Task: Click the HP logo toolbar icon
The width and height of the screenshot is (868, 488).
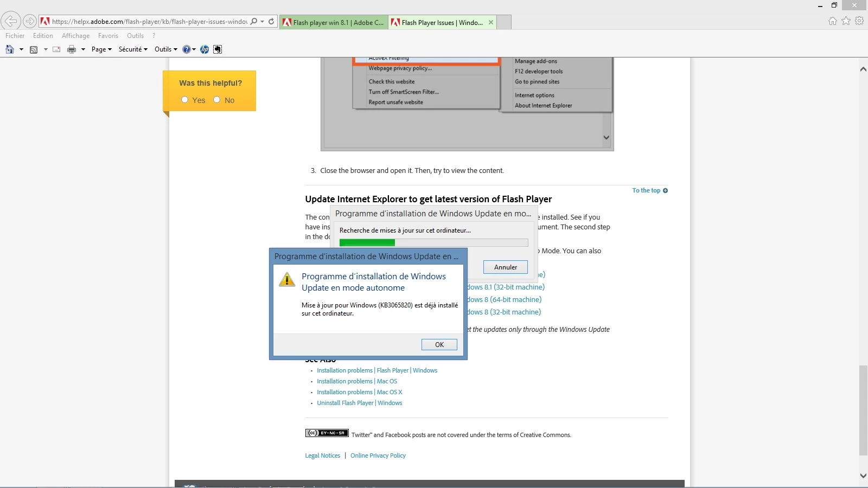Action: click(205, 49)
